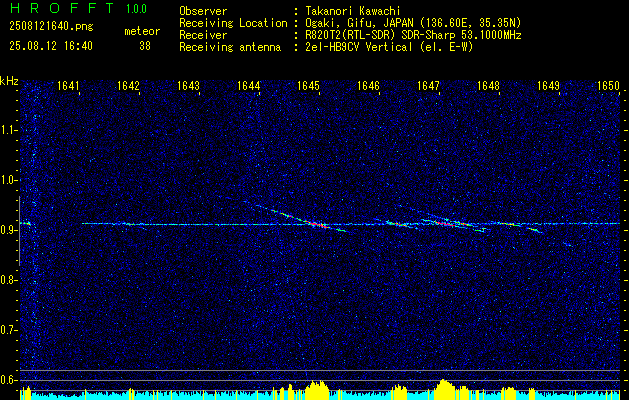Click frequency axis label 0.7
Screen dimensions: 629x400
click(7, 330)
